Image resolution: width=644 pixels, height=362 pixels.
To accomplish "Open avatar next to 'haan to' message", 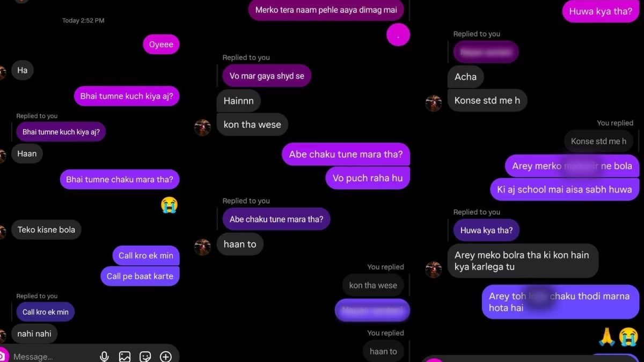I will (202, 247).
